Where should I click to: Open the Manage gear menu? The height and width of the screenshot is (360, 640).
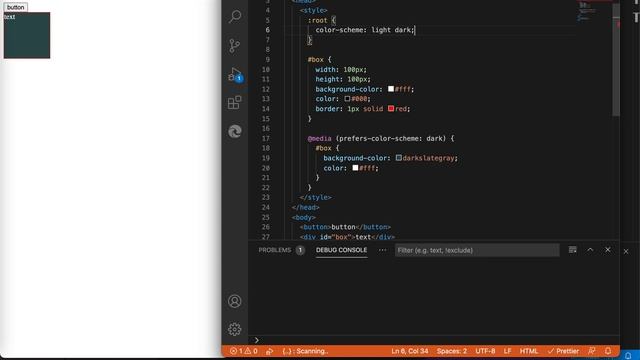[x=235, y=329]
